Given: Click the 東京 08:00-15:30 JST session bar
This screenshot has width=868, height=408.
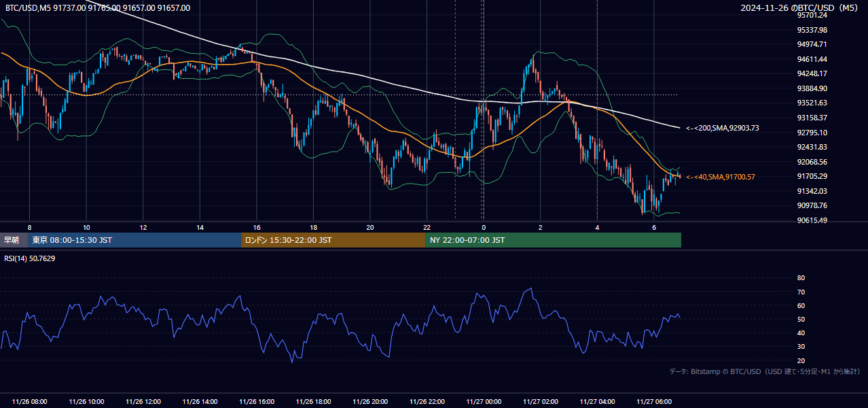Looking at the screenshot, I should [134, 240].
